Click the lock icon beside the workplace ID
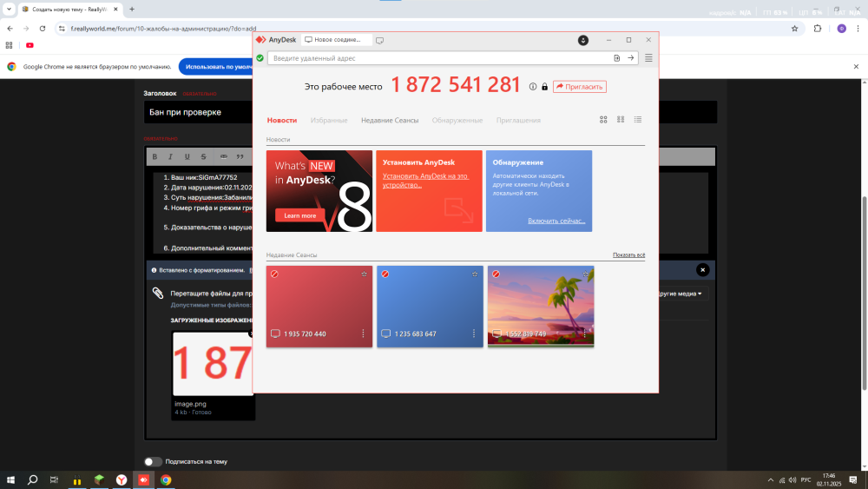868x489 pixels. click(x=545, y=87)
